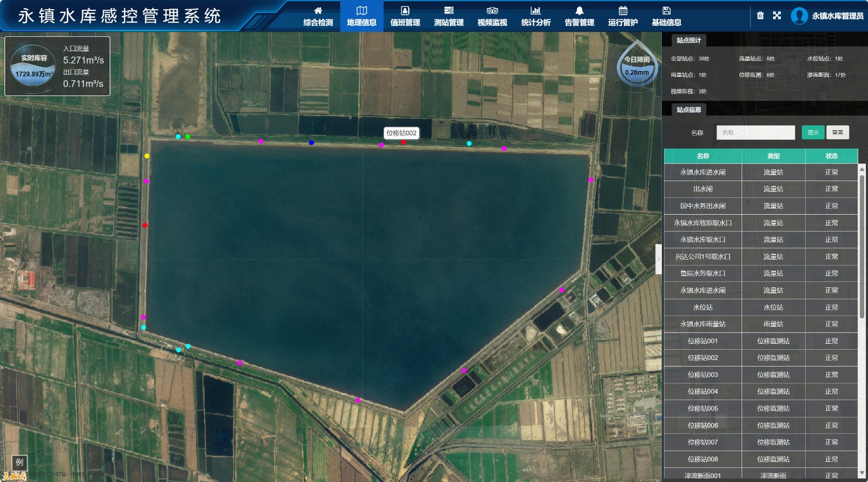Click the yellow station marker on map
The width and height of the screenshot is (868, 482).
pyautogui.click(x=146, y=156)
